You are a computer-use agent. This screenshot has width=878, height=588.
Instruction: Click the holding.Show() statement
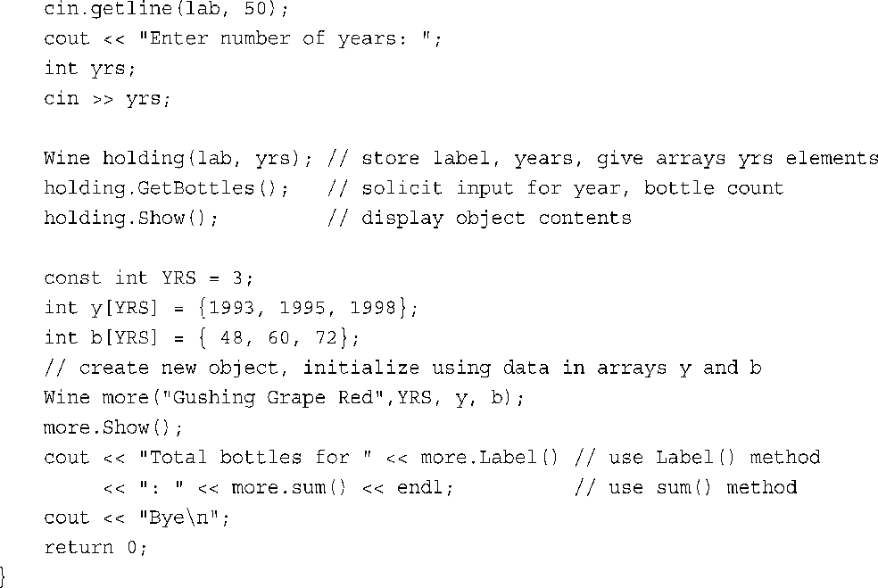coord(131,218)
